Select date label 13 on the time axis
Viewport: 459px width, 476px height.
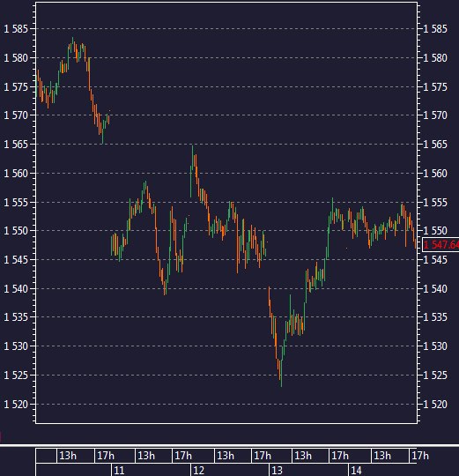coord(277,471)
